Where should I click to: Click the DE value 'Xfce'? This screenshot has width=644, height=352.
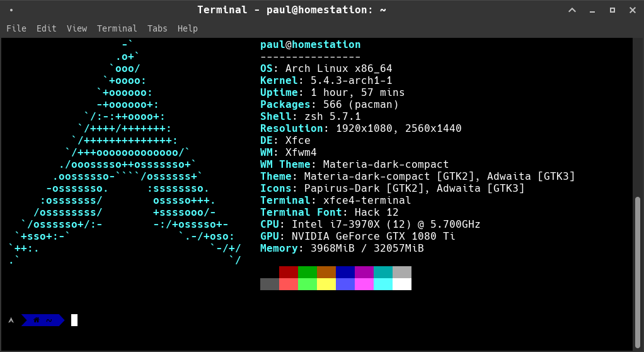click(298, 140)
